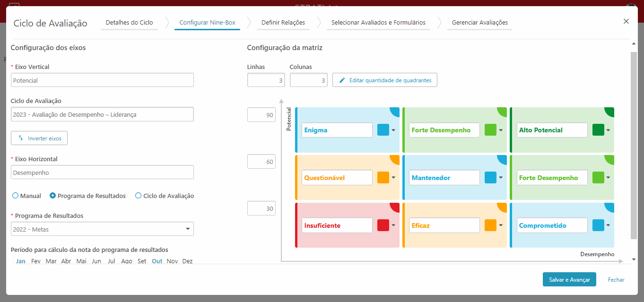The height and width of the screenshot is (302, 644).
Task: Open middle-row Forte Desempenho color arrow
Action: [x=609, y=178]
